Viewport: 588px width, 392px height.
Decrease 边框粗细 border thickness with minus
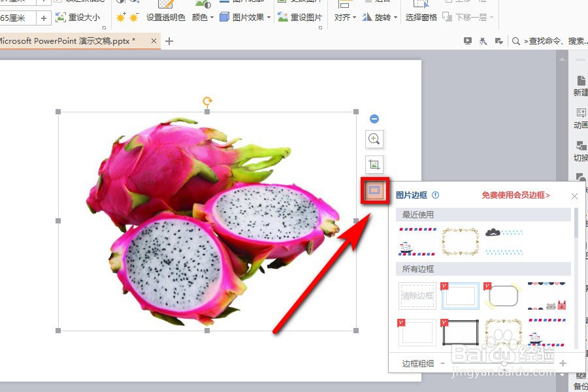pyautogui.click(x=442, y=363)
